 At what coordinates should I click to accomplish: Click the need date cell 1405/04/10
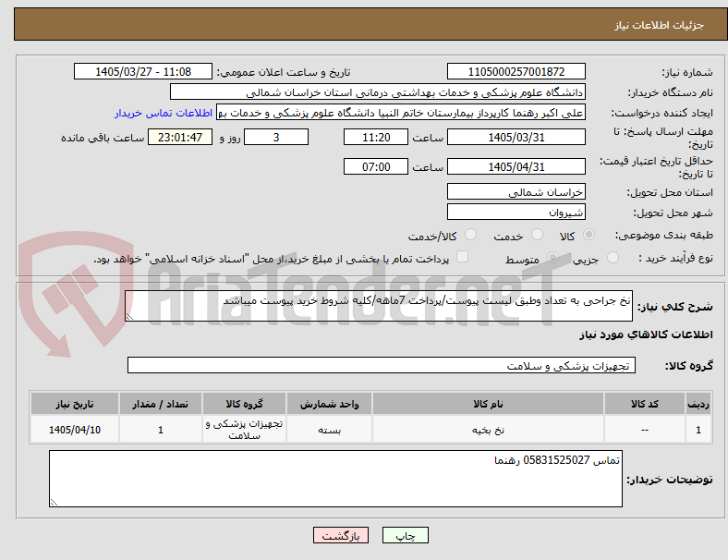tap(75, 430)
